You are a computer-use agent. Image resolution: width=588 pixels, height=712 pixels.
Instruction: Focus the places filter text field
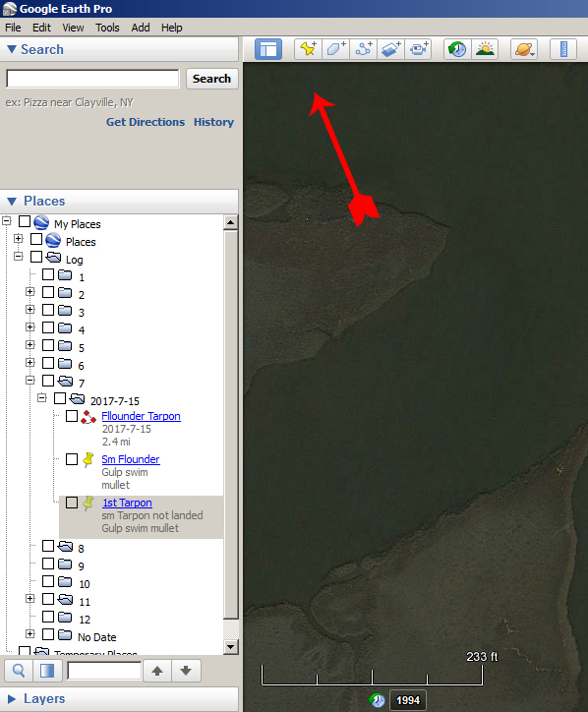(104, 671)
